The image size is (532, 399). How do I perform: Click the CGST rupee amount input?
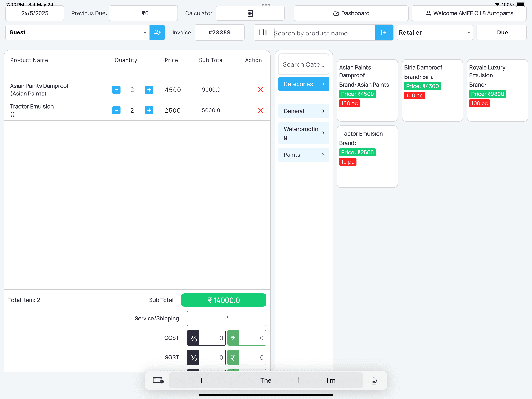253,338
